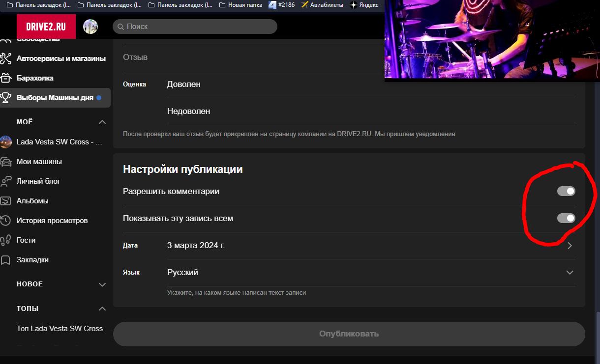Click the Выборы Машины дня trophy icon

[5, 98]
